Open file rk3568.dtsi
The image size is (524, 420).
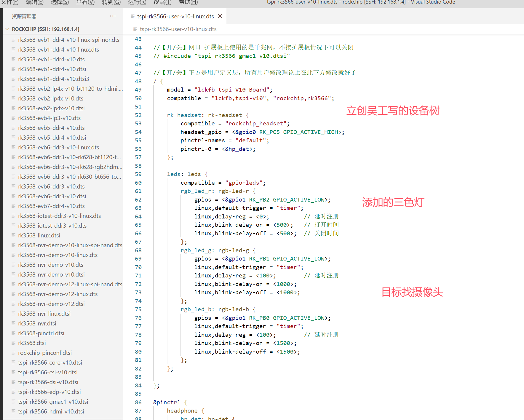point(32,343)
